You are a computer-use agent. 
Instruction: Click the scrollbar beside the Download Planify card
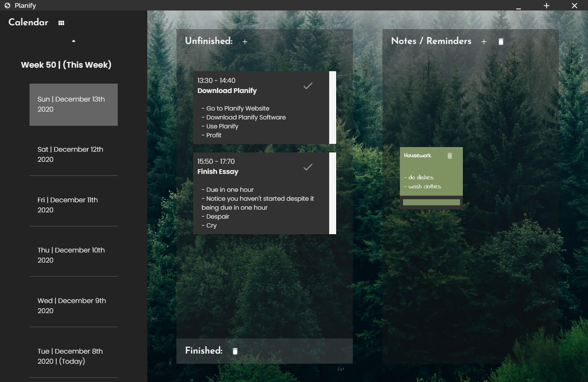tap(333, 108)
